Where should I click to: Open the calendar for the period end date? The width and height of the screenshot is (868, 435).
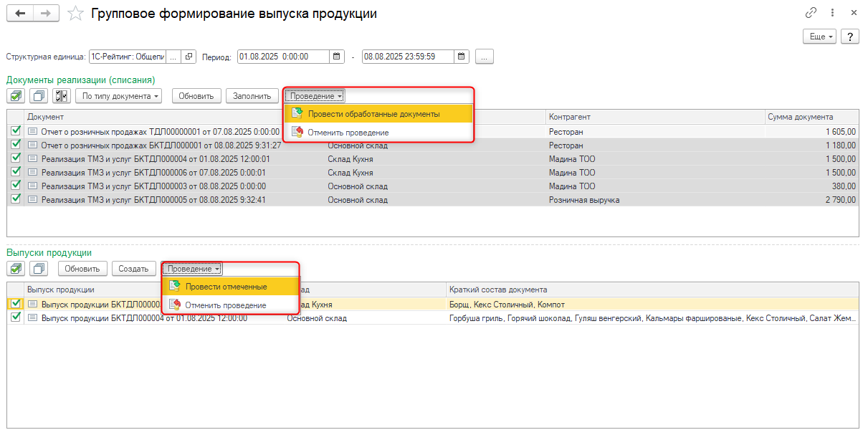coord(462,57)
